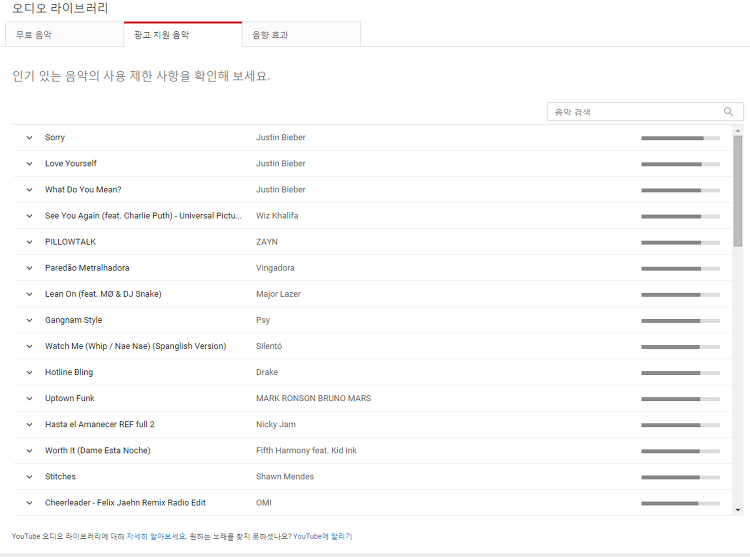This screenshot has height=557, width=750.
Task: Expand the Gangnam Style row
Action: tap(29, 320)
